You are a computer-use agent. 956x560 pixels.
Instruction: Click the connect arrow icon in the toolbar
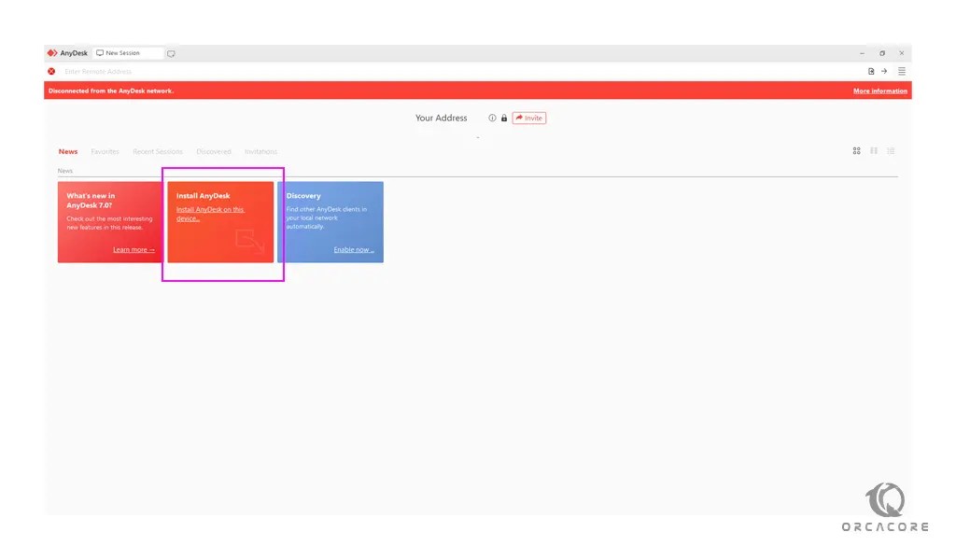(x=884, y=71)
